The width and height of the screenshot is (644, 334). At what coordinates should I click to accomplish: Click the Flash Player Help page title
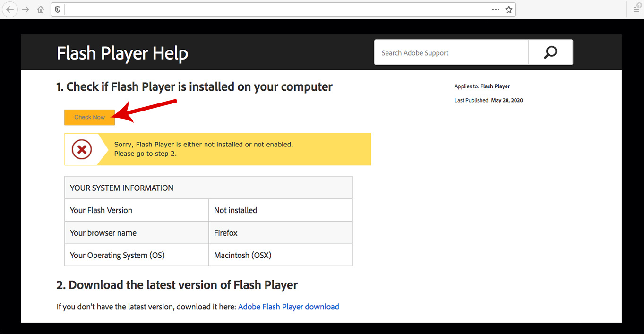point(122,53)
